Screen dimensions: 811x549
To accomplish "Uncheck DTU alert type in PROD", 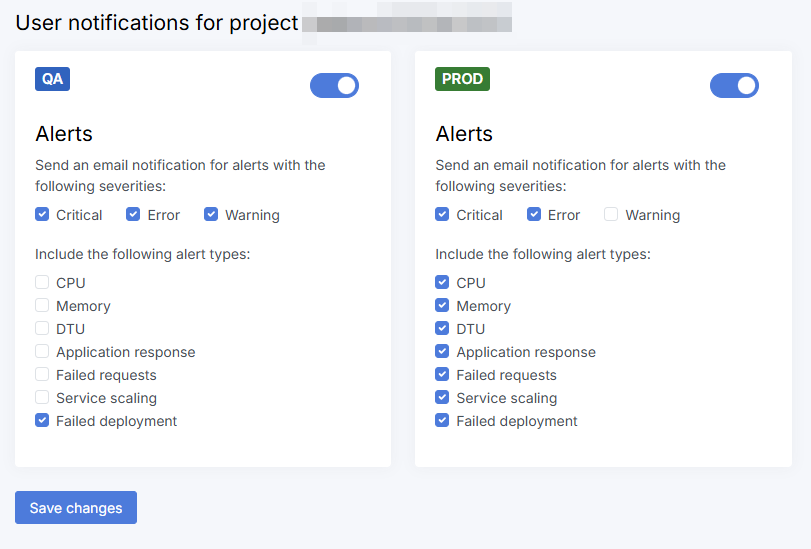I will tap(442, 329).
